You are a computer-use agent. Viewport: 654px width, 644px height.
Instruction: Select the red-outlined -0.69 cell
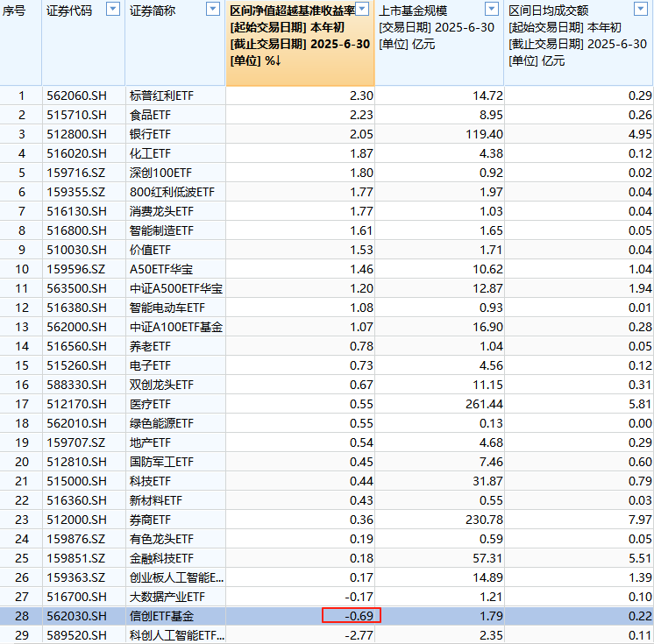(x=351, y=615)
